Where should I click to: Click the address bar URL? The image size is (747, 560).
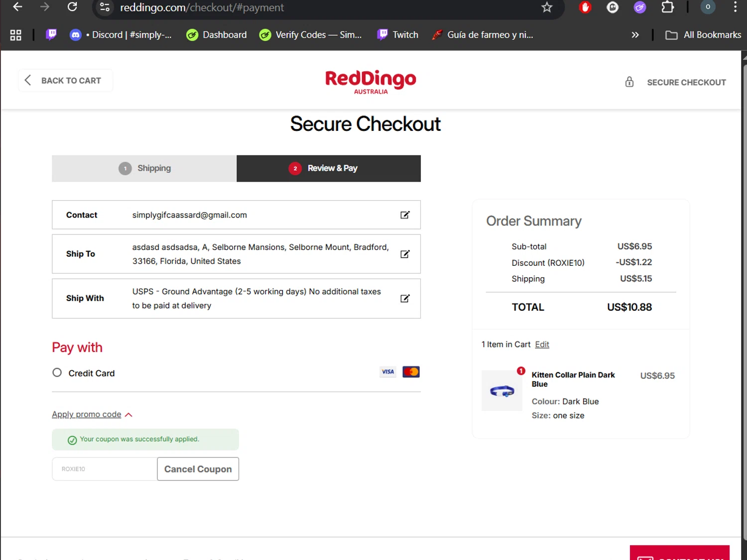(x=202, y=7)
